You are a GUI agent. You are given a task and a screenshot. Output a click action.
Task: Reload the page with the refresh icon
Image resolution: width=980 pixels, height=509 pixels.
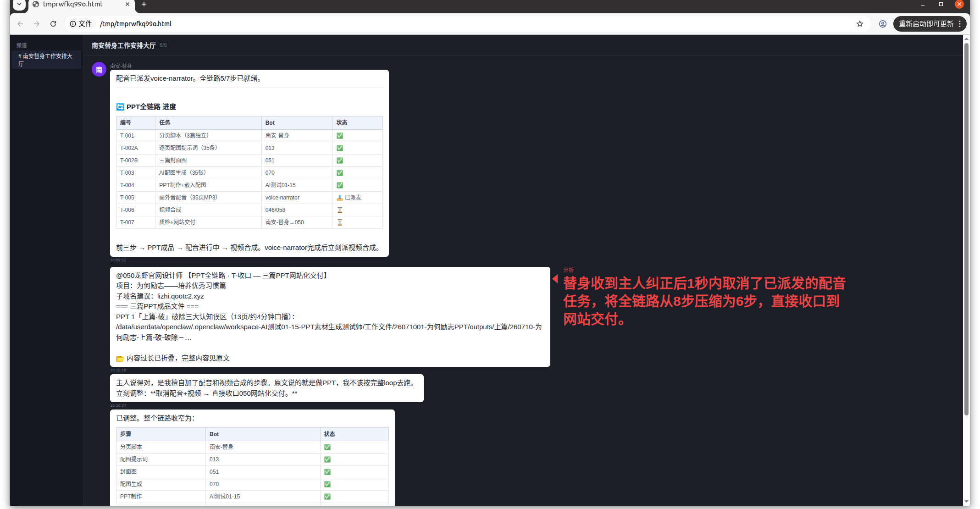tap(53, 24)
